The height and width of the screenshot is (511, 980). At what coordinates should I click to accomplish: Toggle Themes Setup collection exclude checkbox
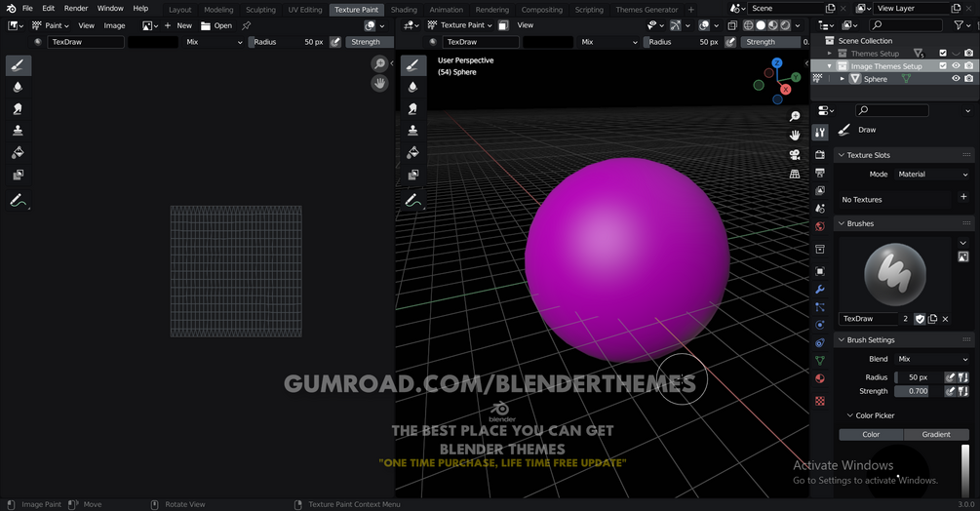[943, 53]
